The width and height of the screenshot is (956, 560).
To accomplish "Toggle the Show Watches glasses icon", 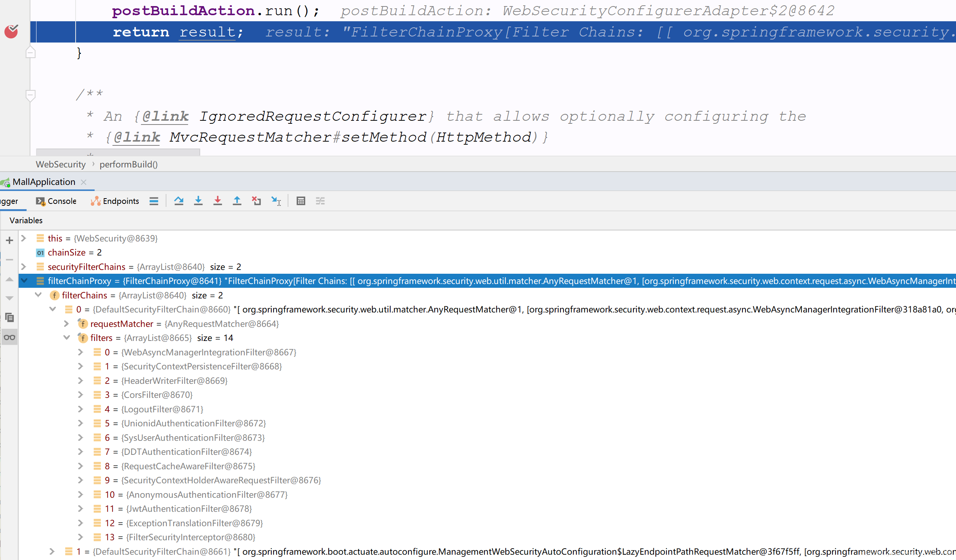I will pos(9,337).
